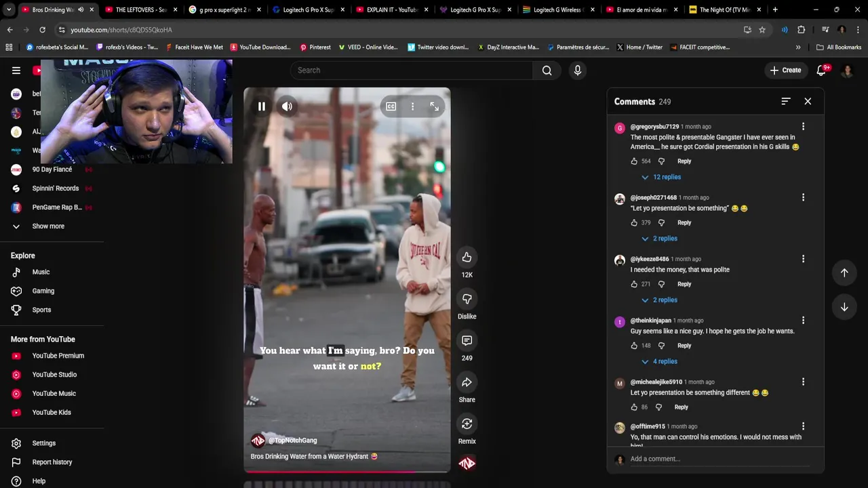Viewport: 868px width, 488px height.
Task: Reply to joseph0271468's comment
Action: click(684, 223)
